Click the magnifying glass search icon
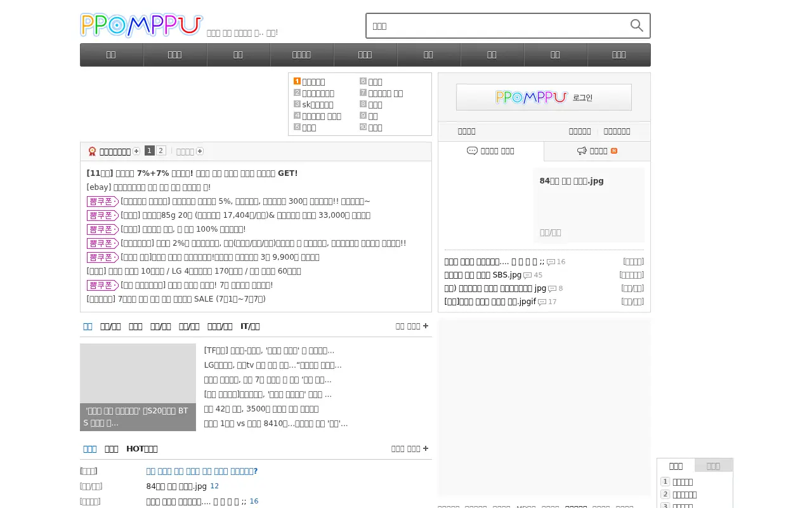The width and height of the screenshot is (812, 508). point(636,25)
